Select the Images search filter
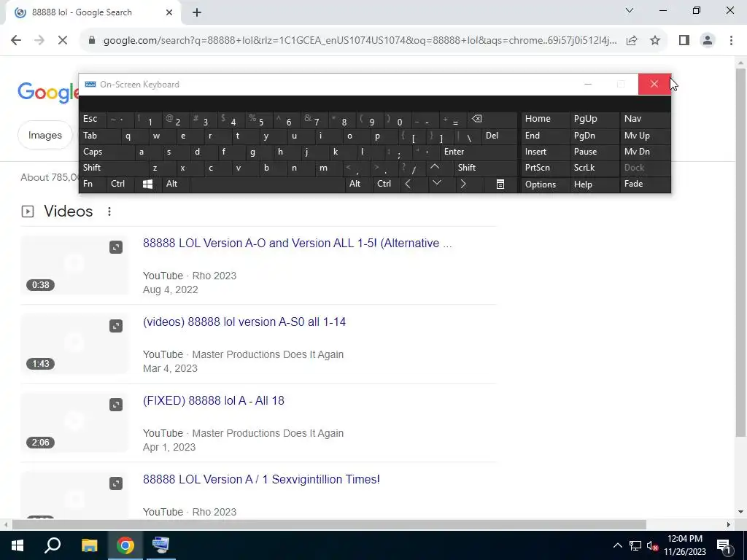Screen dimensions: 747x560 pos(44,135)
